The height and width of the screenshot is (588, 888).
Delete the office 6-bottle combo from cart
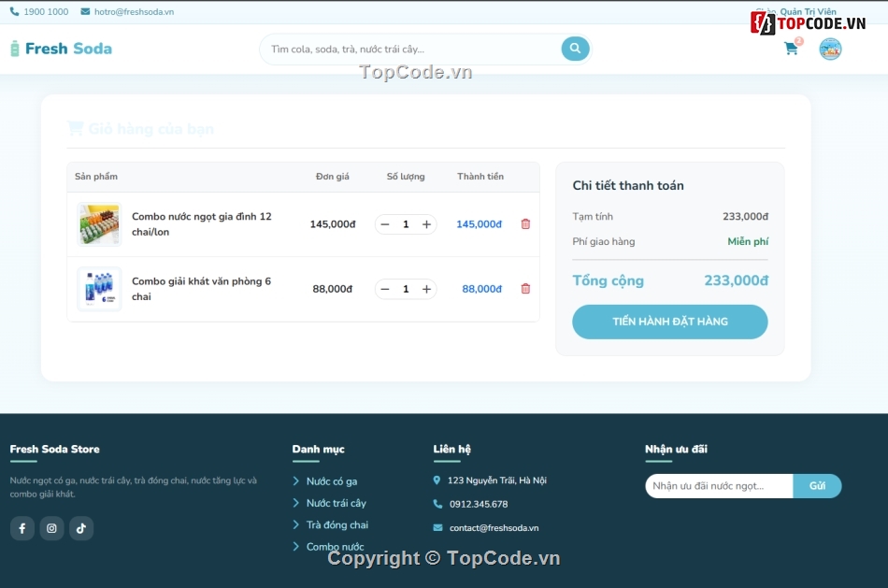(525, 288)
